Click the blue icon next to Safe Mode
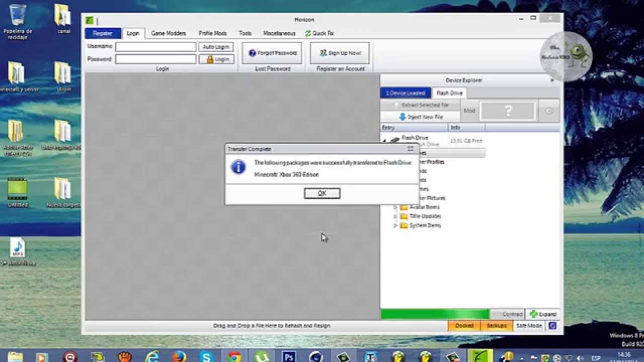The image size is (644, 362). [553, 326]
